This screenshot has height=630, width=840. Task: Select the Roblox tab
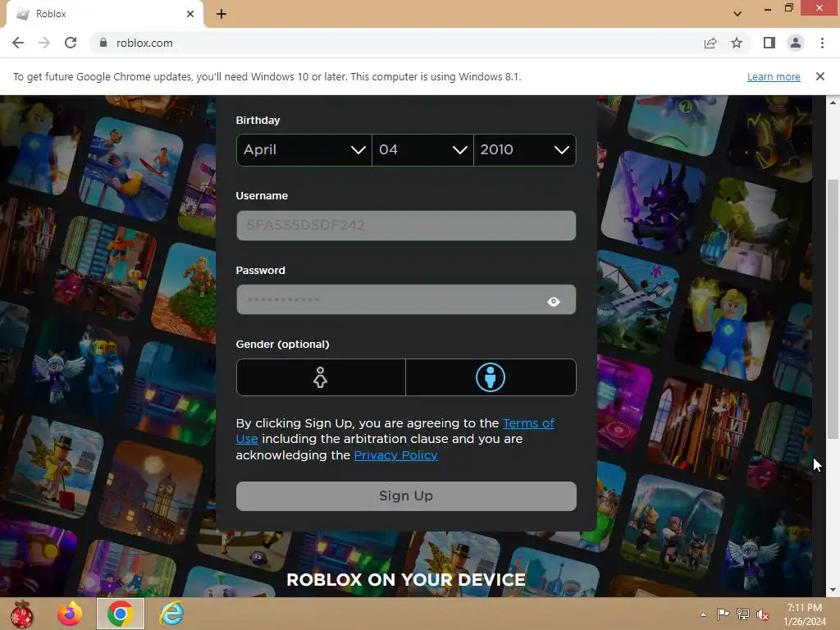(104, 14)
